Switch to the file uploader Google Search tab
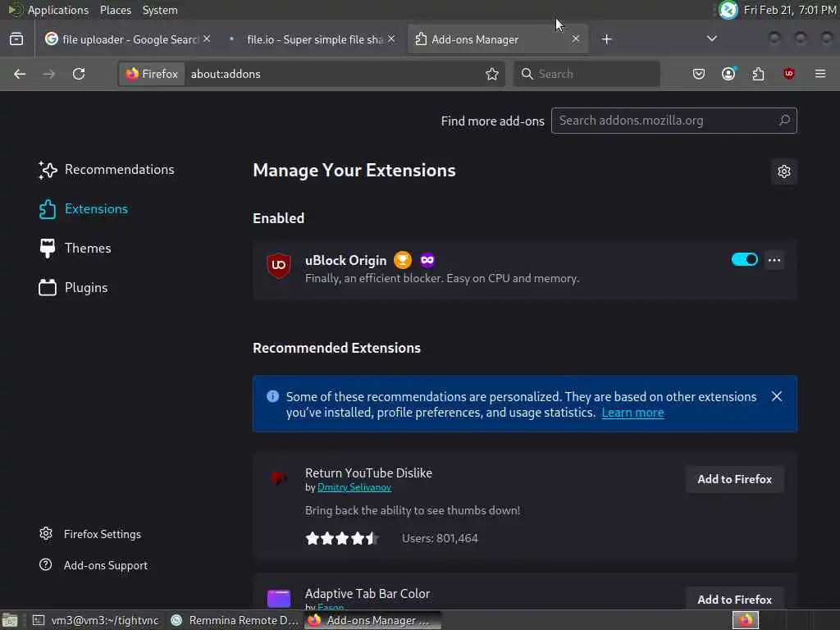 click(x=127, y=39)
